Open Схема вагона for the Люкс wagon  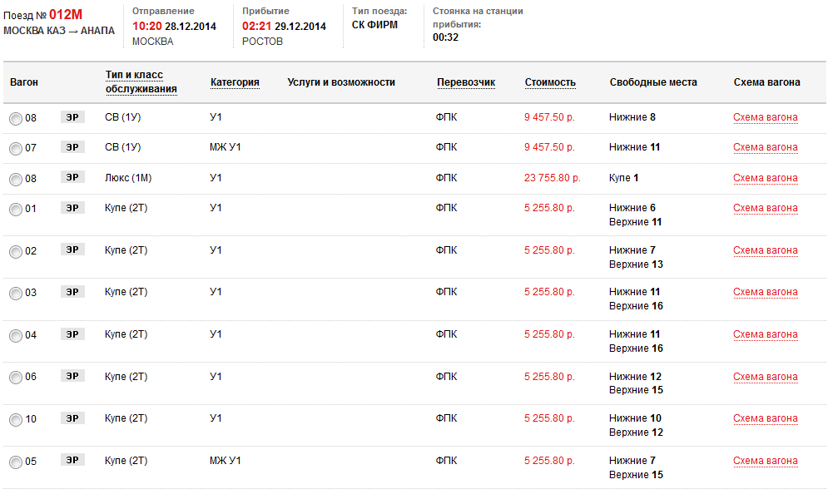(765, 178)
